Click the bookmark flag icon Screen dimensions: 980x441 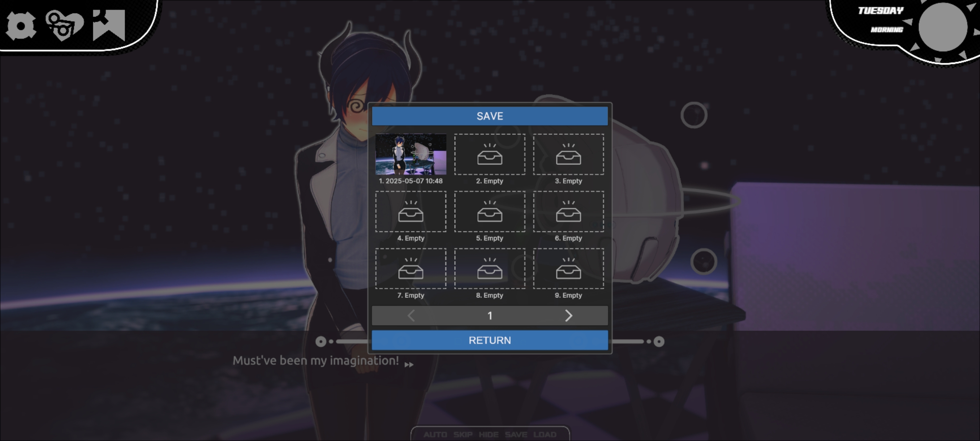109,25
